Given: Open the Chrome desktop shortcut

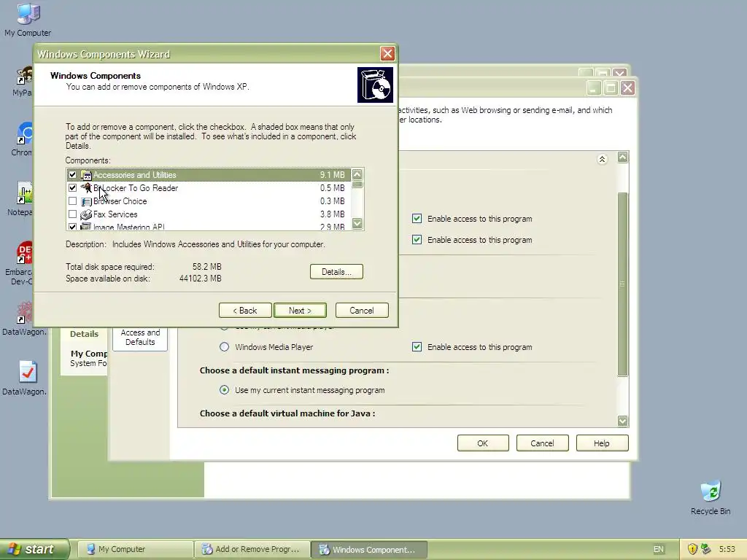Looking at the screenshot, I should (24, 133).
